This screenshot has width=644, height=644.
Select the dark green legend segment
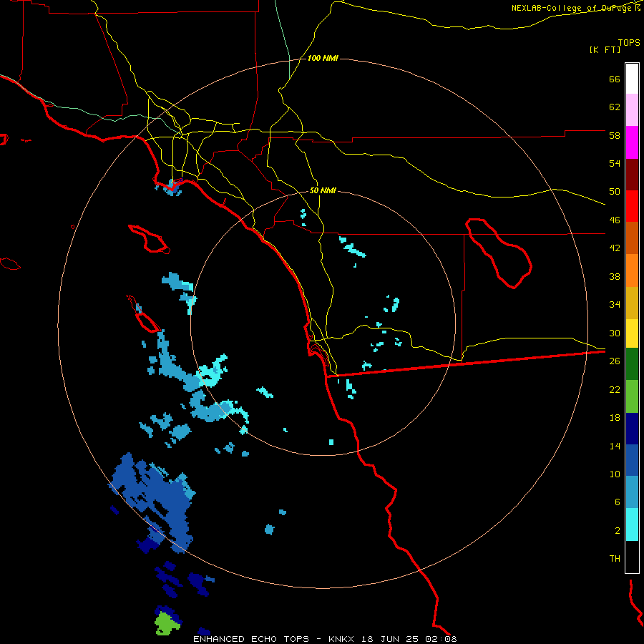632,364
